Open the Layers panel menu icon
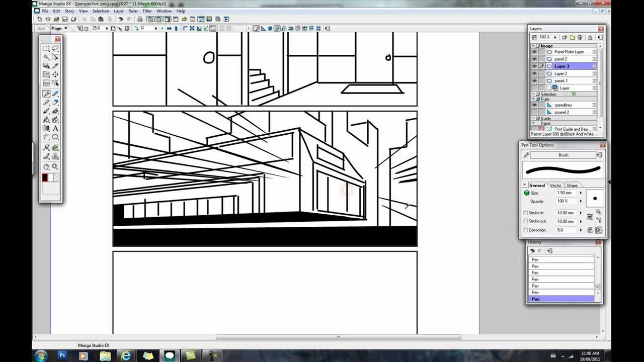Viewport: 644px width, 362px height. pos(600,37)
